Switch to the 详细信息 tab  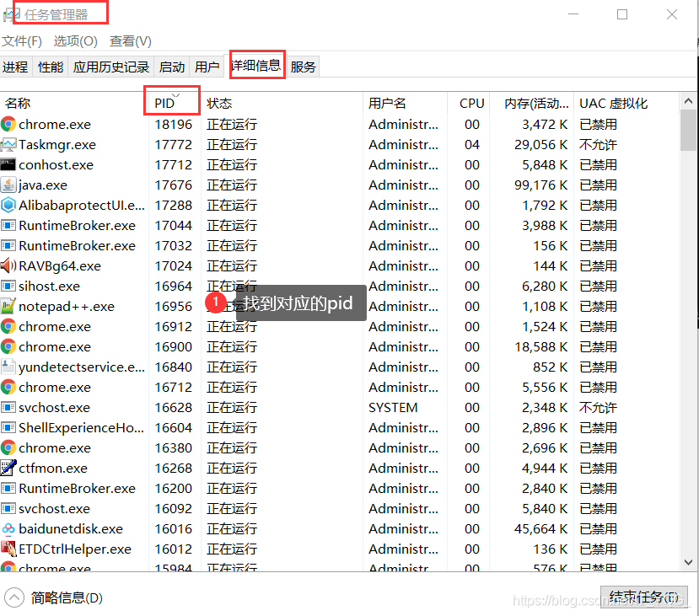[x=255, y=66]
